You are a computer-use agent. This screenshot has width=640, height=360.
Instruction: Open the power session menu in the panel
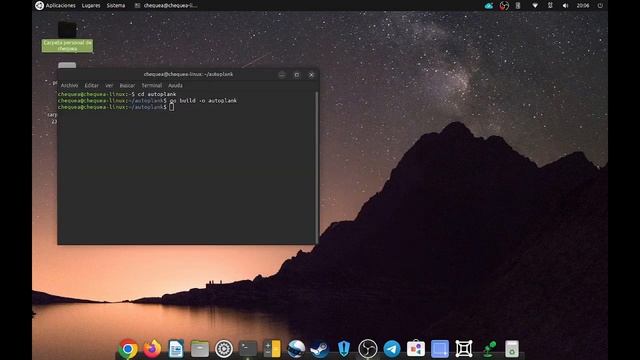[600, 6]
